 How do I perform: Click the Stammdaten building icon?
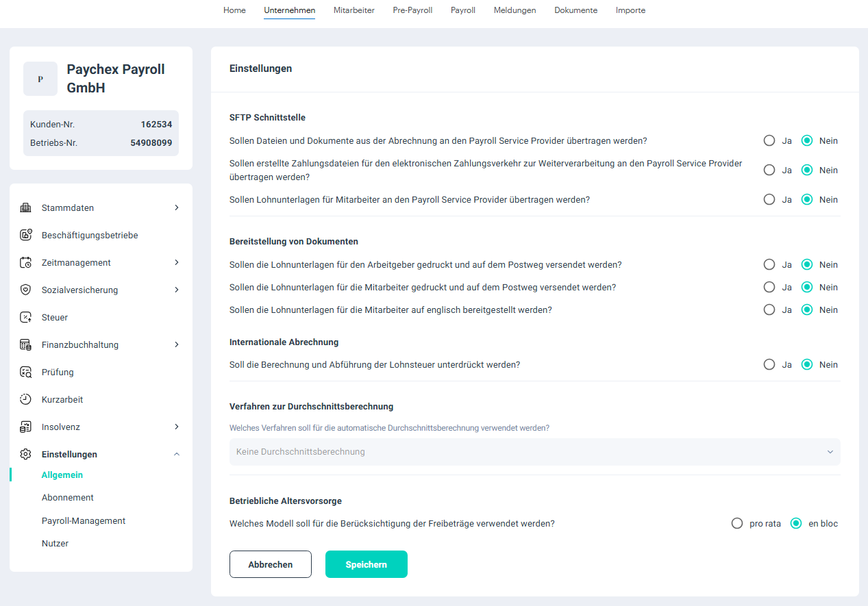pyautogui.click(x=26, y=207)
